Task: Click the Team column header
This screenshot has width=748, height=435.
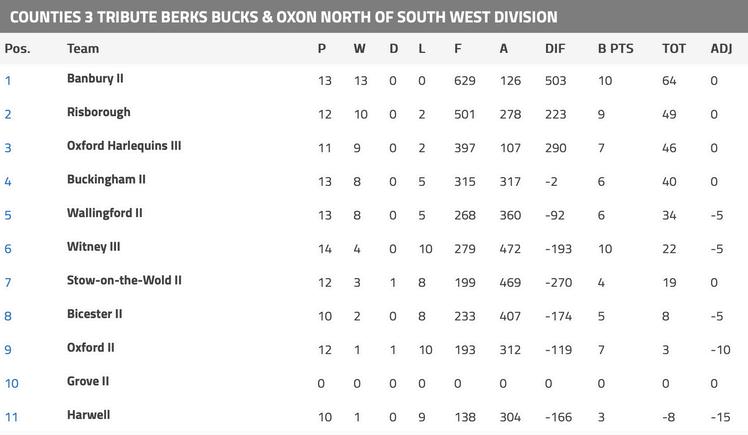Action: pyautogui.click(x=83, y=48)
